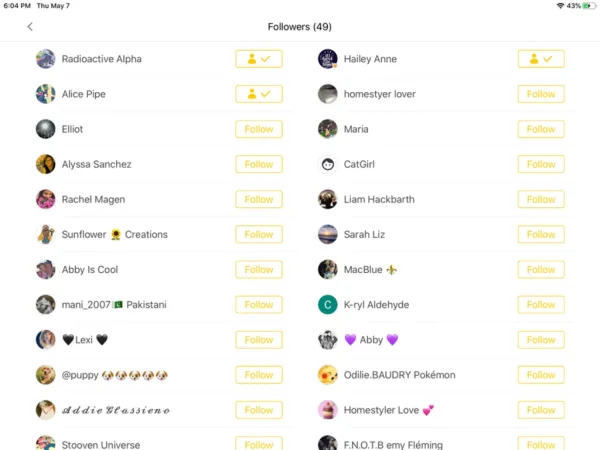Toggle following status for Hailey Anne
This screenshot has width=600, height=450.
coord(541,59)
